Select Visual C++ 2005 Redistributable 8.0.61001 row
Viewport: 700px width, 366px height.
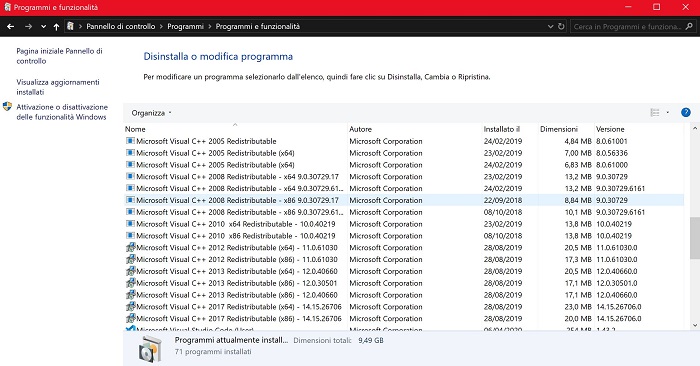tap(404, 141)
